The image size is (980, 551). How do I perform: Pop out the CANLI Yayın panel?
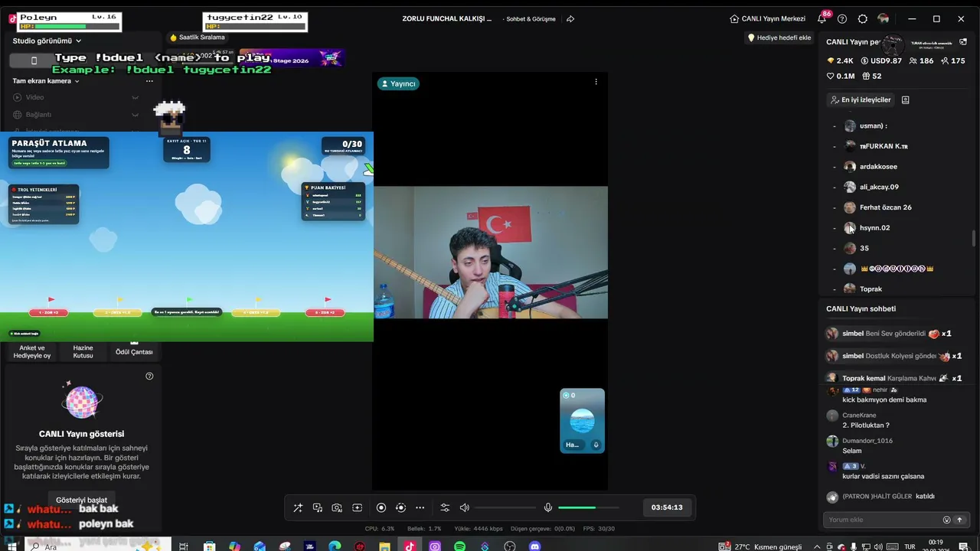(963, 42)
